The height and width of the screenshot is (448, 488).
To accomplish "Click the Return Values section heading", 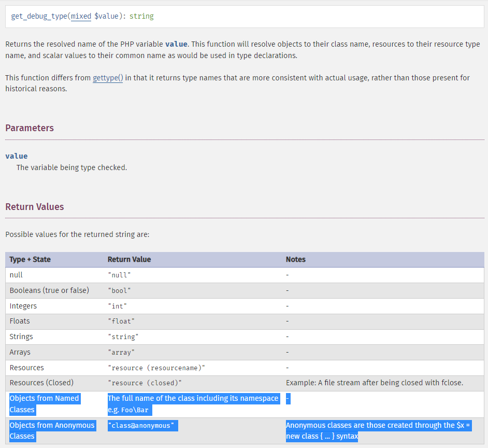I will tap(35, 207).
